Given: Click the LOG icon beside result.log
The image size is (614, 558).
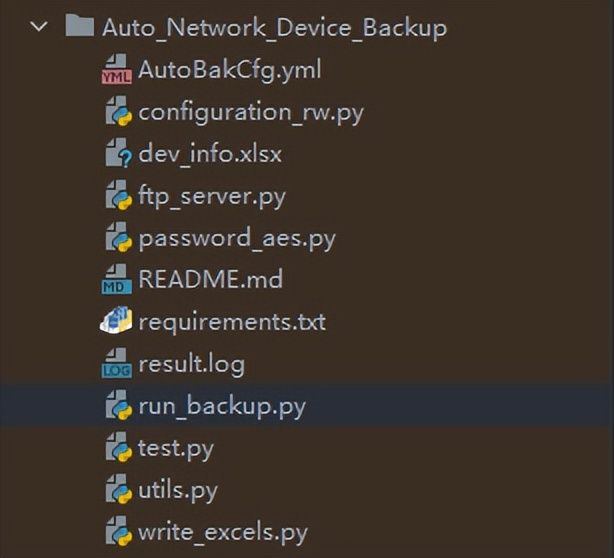Looking at the screenshot, I should [x=116, y=363].
